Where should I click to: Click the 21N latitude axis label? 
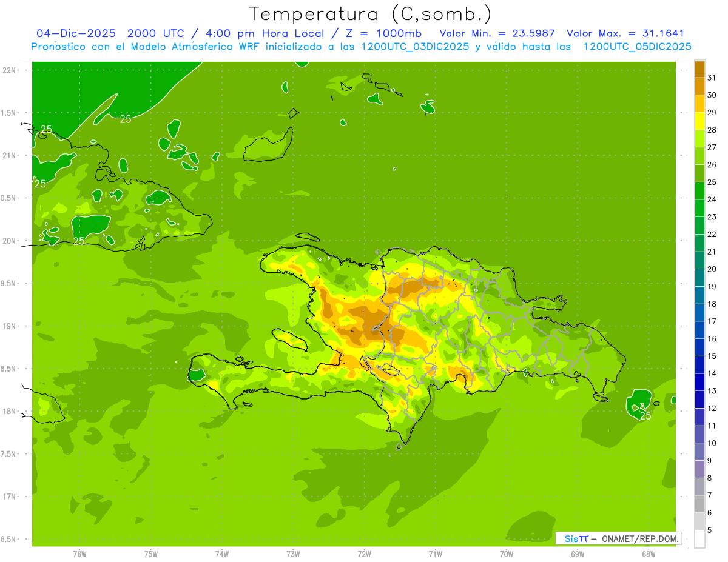(9, 155)
